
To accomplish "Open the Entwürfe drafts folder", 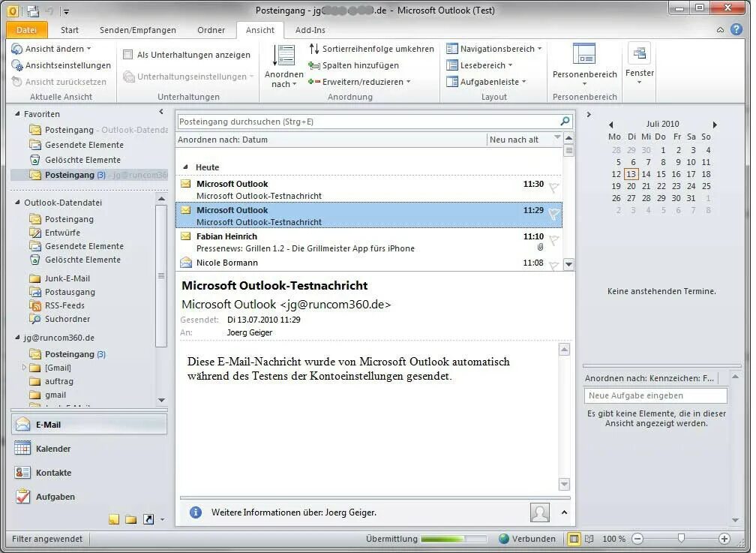I will pos(62,233).
